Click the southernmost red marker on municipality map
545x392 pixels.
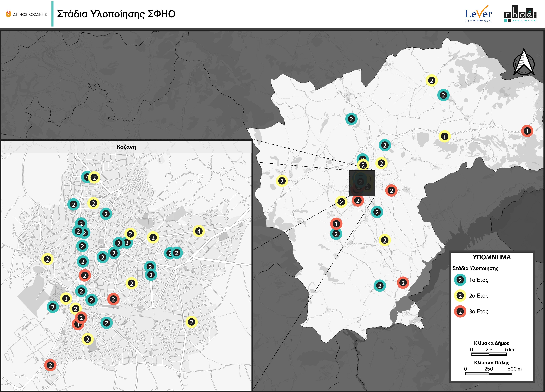(x=403, y=283)
